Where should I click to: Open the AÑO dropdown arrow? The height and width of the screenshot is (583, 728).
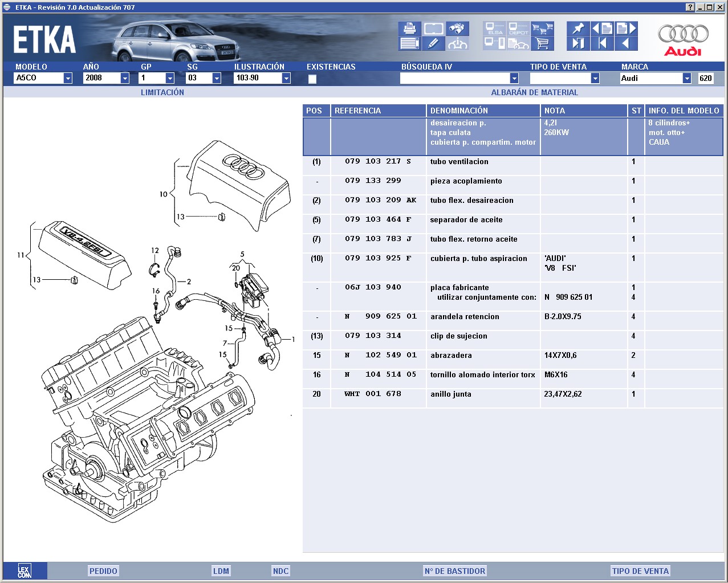(125, 79)
